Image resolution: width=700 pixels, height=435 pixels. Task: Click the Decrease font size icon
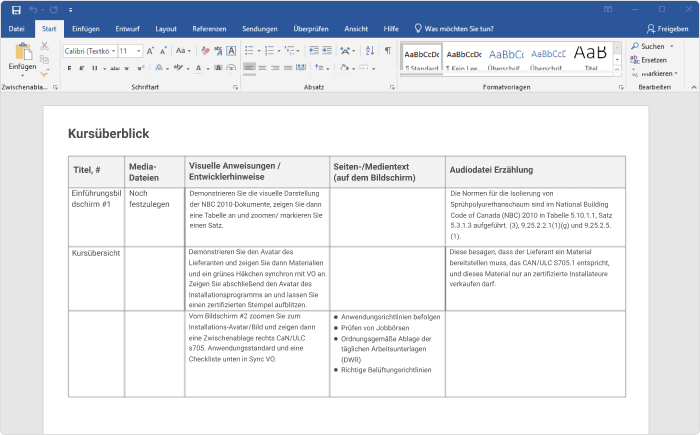[x=163, y=51]
